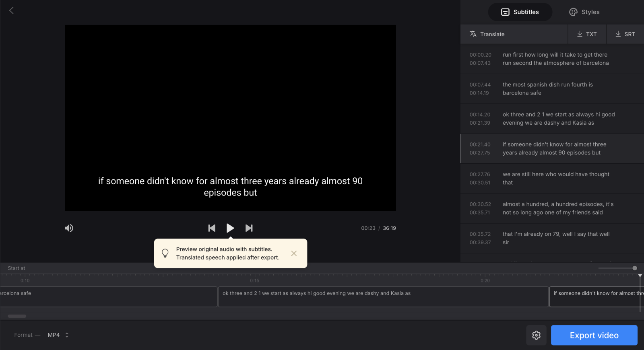
Task: Select timeline clip 'if someone didn't know for almost'
Action: [597, 297]
